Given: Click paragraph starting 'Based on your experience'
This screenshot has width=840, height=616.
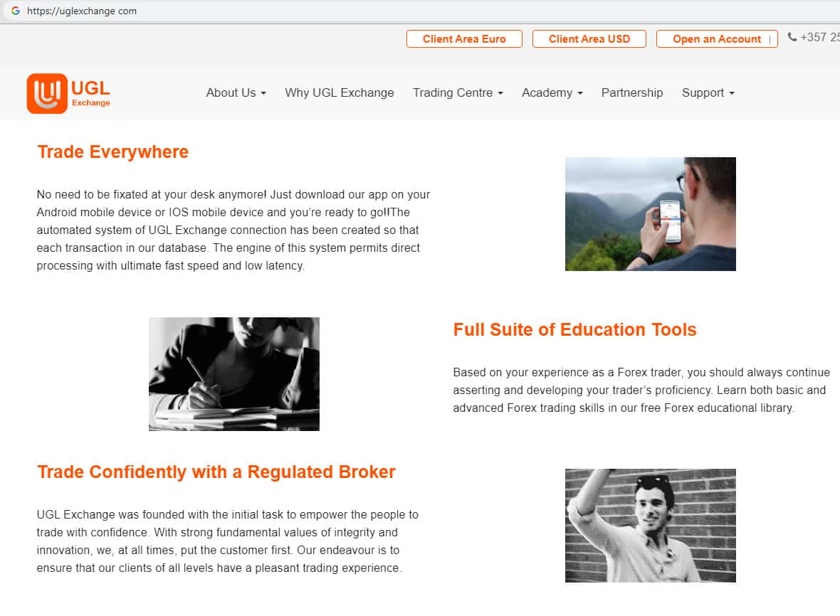Looking at the screenshot, I should (x=641, y=390).
